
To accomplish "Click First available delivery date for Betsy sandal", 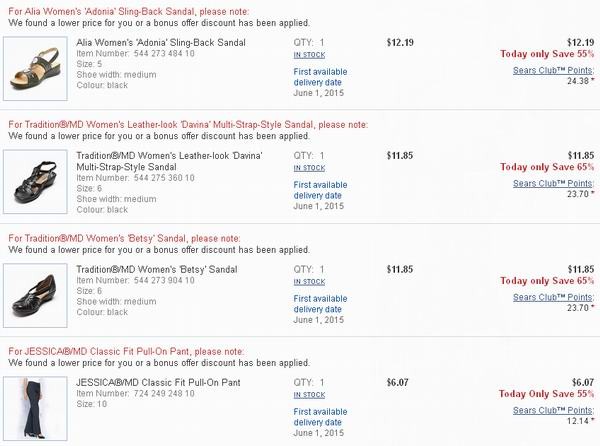I will click(320, 304).
